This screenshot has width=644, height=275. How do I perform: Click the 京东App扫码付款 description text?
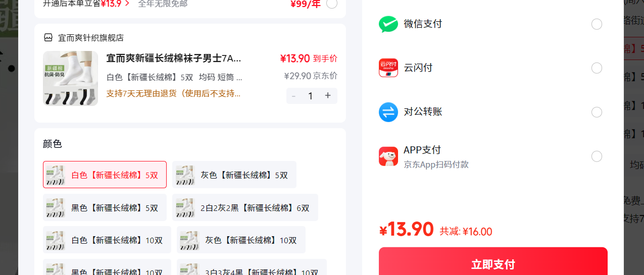click(x=436, y=164)
